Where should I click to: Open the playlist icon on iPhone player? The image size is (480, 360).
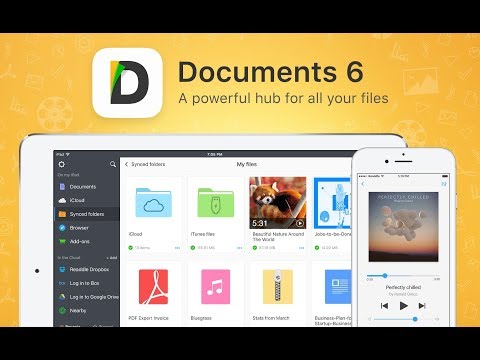coord(444,184)
